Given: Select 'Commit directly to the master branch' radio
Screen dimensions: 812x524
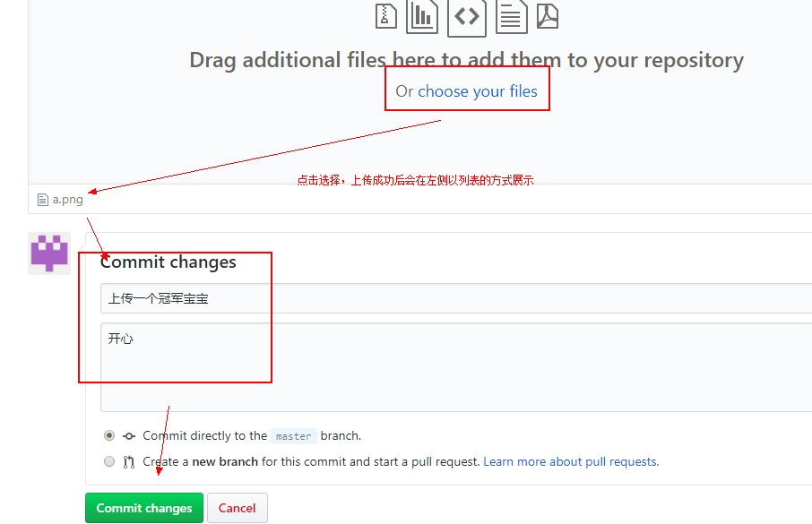Looking at the screenshot, I should [109, 436].
